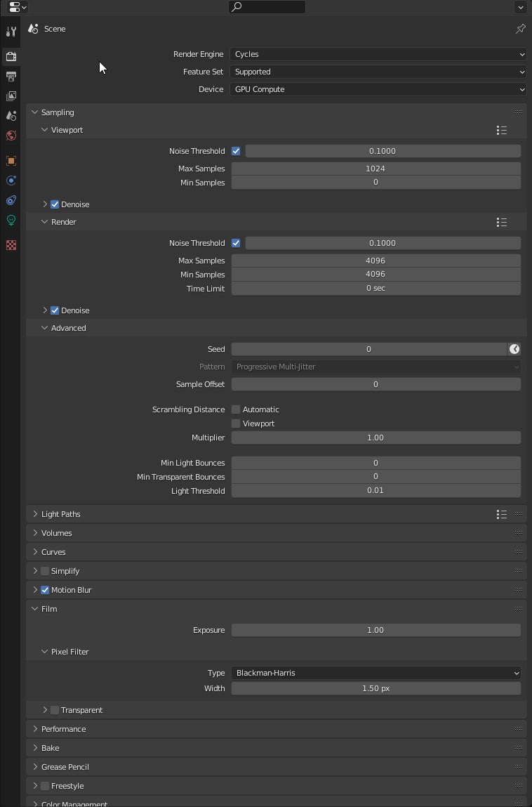Open the Render Engine dropdown
The width and height of the screenshot is (532, 807).
[378, 54]
